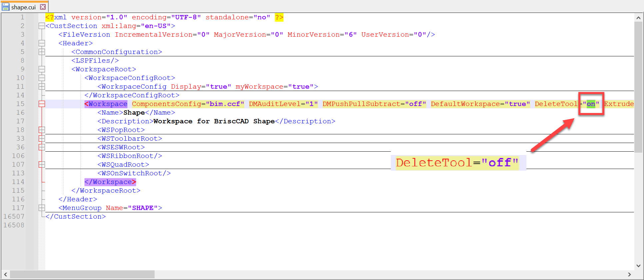644x280 pixels.
Task: Click the closing /WorkspaceConfigRoot tag
Action: click(132, 95)
